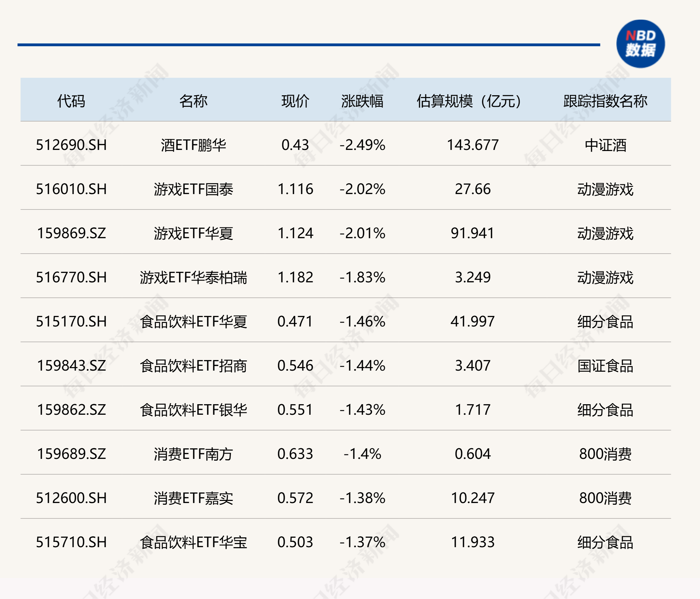Click code 512600.SH
700x599 pixels.
71,498
